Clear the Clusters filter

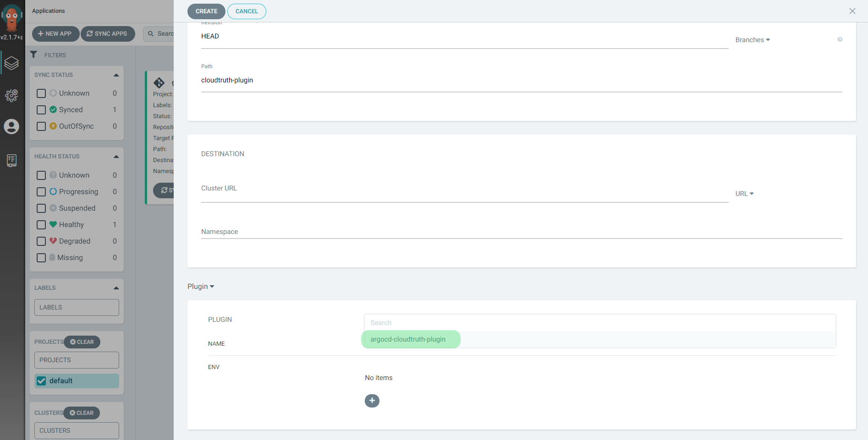(82, 413)
